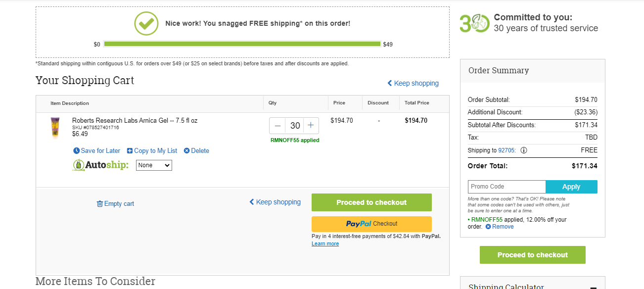The height and width of the screenshot is (289, 644).
Task: Click the shipping info circle icon
Action: (x=524, y=150)
